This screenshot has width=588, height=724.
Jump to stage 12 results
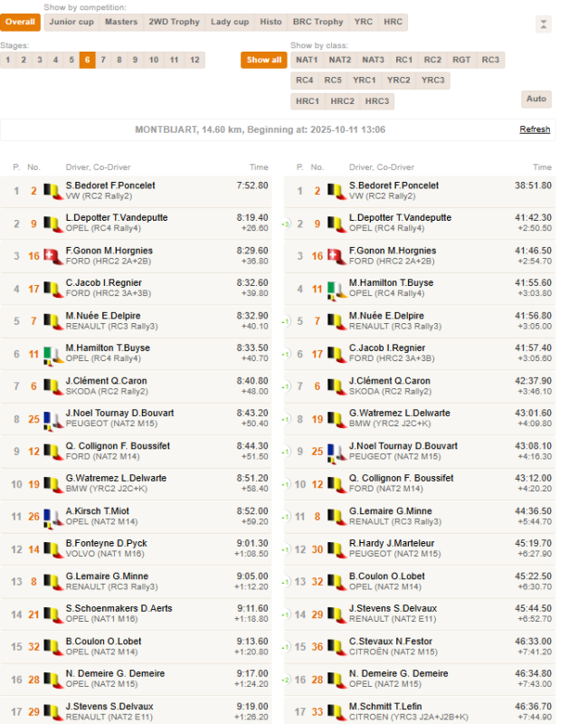click(194, 60)
